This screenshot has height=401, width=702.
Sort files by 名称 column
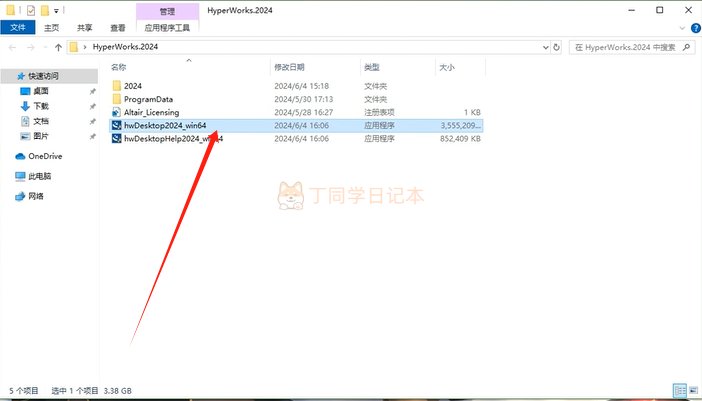point(119,67)
